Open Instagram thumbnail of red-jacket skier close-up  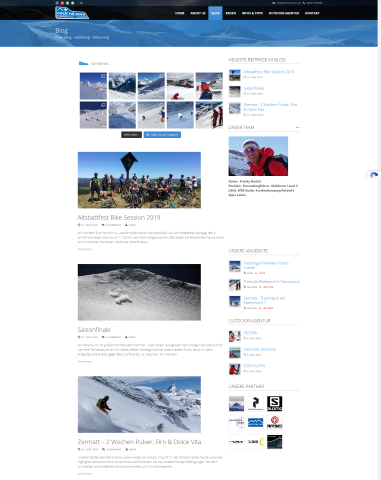(209, 86)
